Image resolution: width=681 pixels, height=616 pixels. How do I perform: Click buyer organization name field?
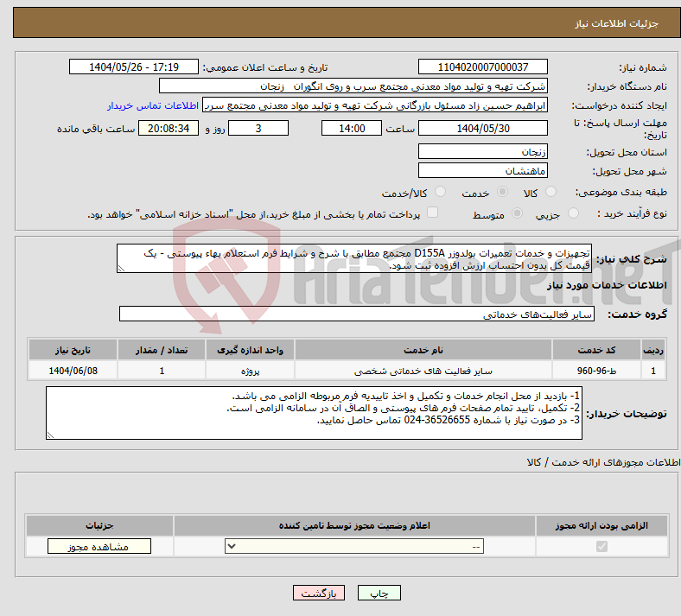pos(353,86)
